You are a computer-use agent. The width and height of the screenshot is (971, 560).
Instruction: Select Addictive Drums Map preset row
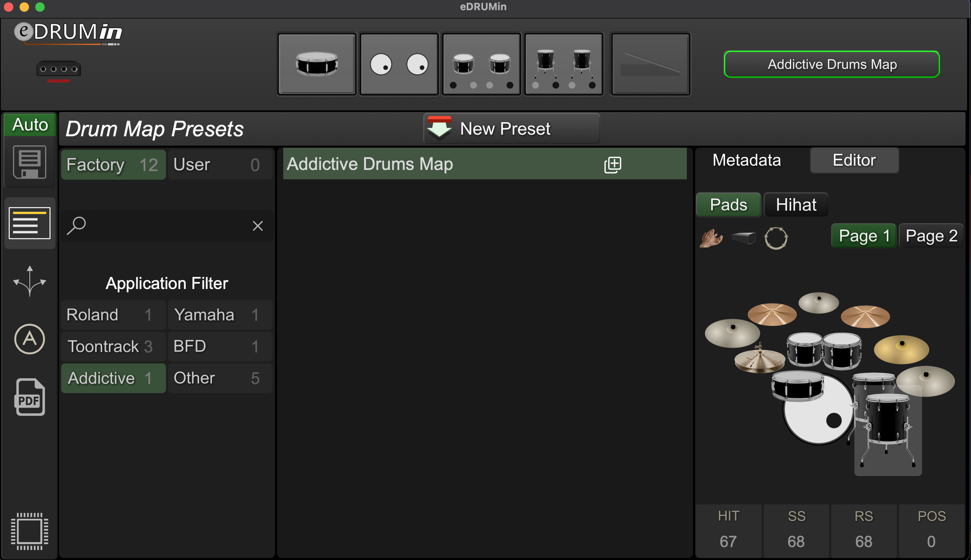pos(485,164)
